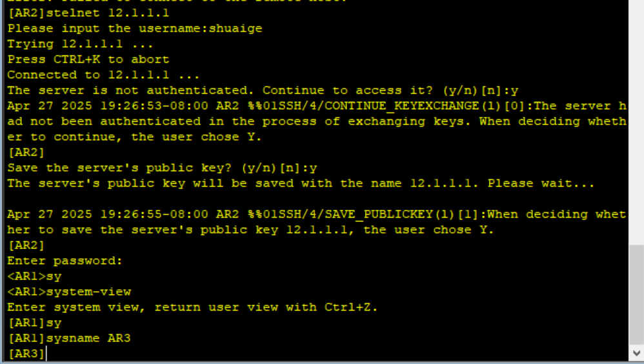The height and width of the screenshot is (364, 644).
Task: Click the username 'shuaige' text
Action: (x=236, y=29)
